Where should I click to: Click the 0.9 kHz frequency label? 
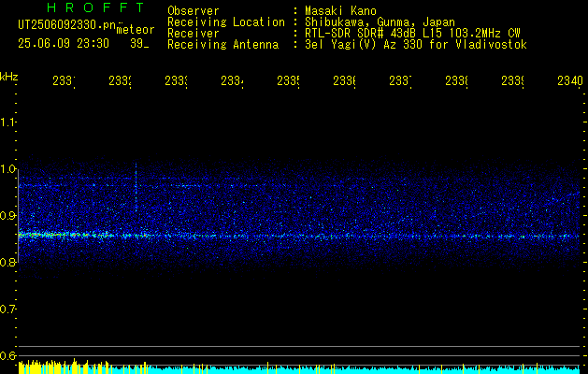(x=7, y=215)
